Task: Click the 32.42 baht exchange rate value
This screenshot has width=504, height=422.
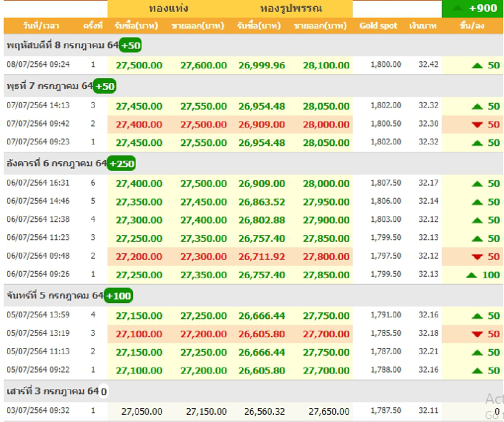Action: pyautogui.click(x=428, y=65)
